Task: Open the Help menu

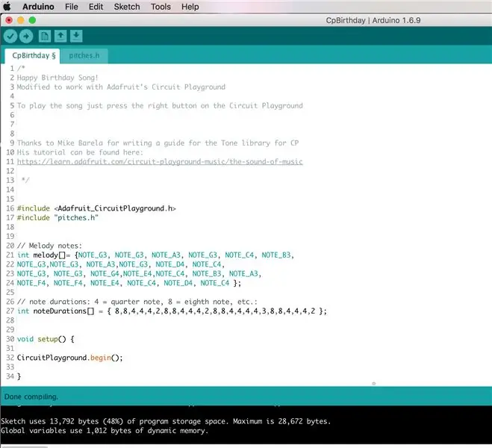Action: 190,7
